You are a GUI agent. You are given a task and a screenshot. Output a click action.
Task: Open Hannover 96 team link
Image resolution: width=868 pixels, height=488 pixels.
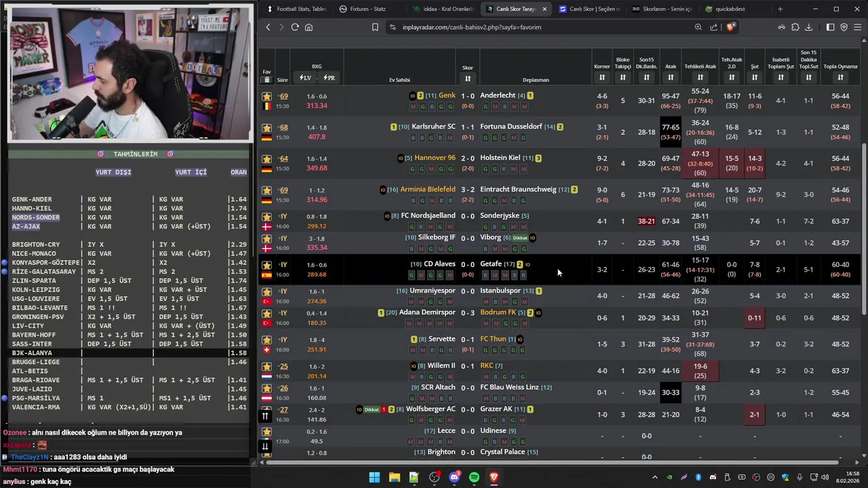435,158
